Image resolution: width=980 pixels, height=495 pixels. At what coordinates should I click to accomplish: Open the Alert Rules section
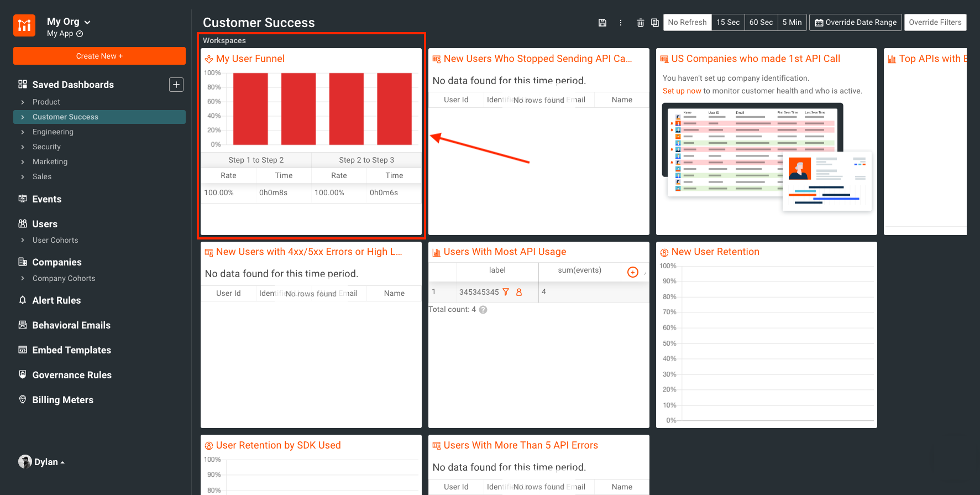(56, 300)
